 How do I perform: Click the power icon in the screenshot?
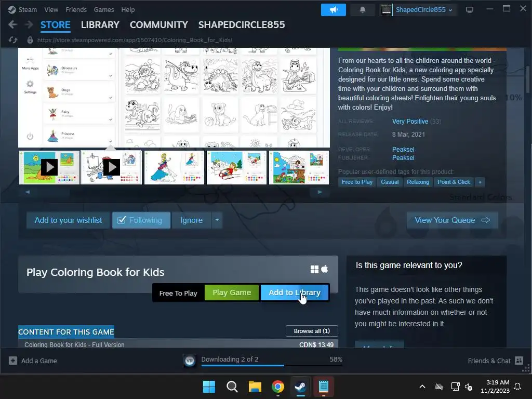(30, 136)
